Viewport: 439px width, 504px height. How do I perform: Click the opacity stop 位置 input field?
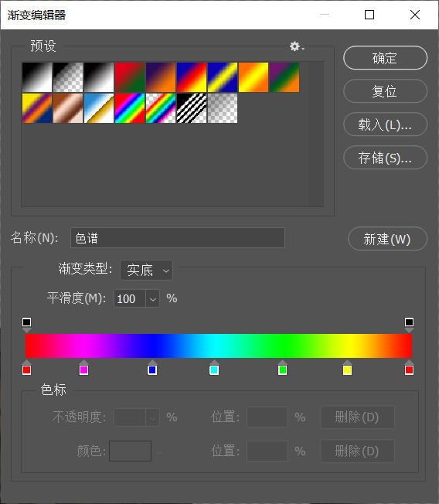point(267,417)
